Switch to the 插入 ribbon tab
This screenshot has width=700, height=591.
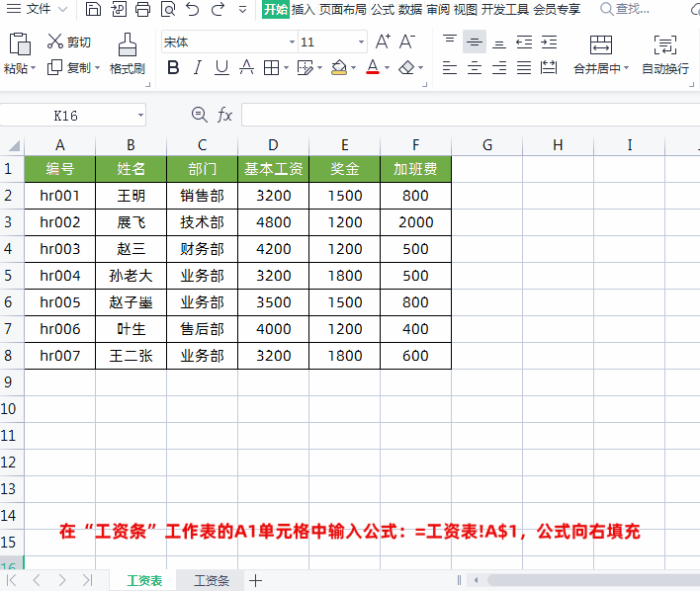click(x=304, y=9)
